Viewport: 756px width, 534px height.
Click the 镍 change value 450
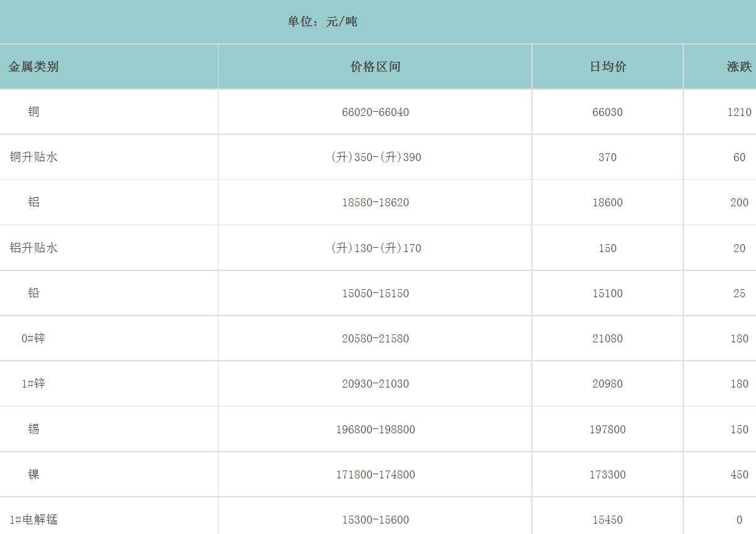(739, 475)
